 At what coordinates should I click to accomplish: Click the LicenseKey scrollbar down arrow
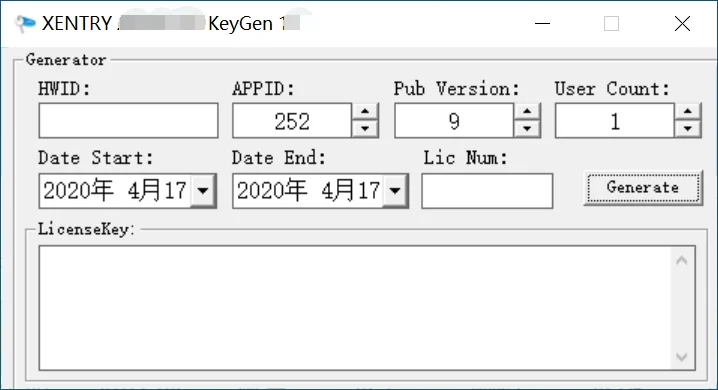pos(682,357)
